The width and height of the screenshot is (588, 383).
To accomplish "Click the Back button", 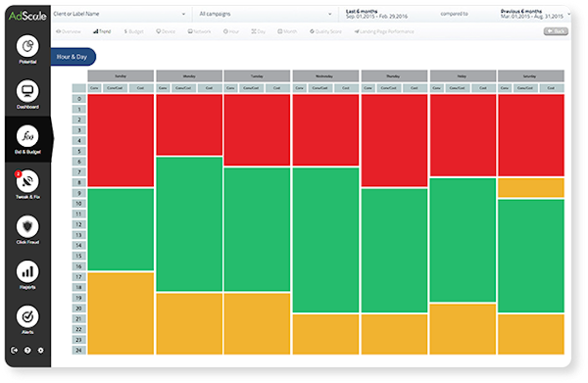I will 556,31.
